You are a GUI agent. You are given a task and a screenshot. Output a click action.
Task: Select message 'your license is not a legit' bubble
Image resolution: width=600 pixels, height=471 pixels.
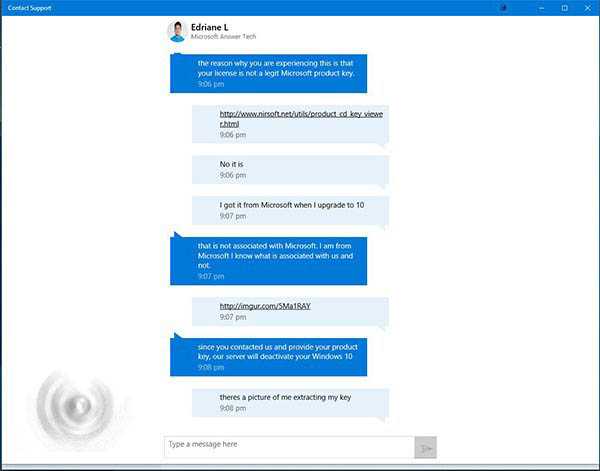[268, 73]
